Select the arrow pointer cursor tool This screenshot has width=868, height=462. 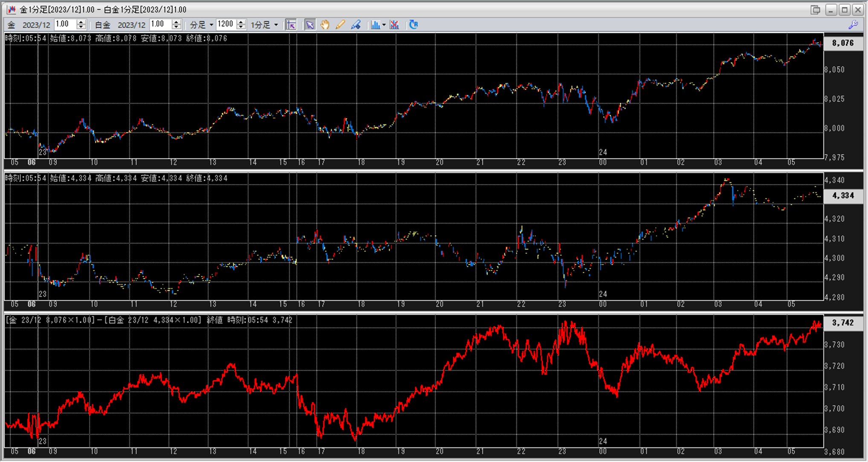click(x=310, y=25)
